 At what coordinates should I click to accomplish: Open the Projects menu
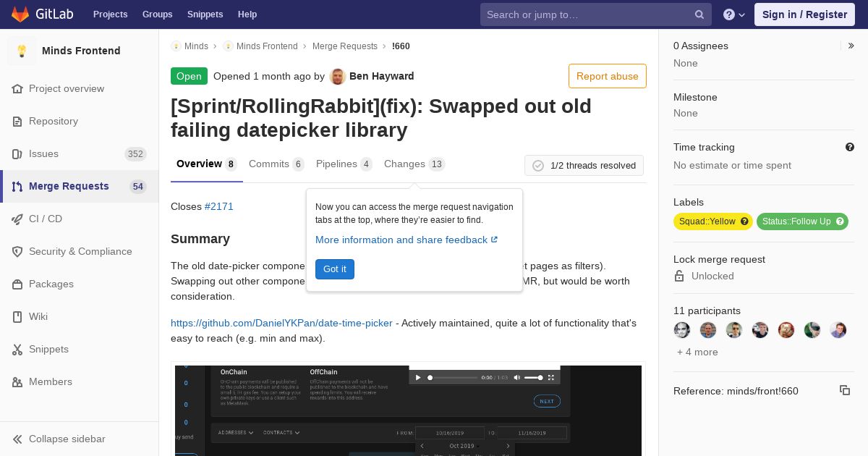(110, 14)
